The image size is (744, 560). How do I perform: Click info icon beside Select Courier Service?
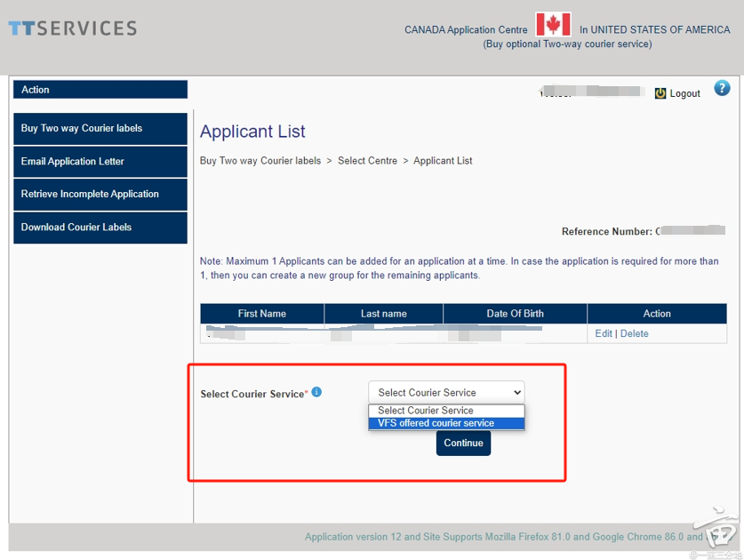[x=316, y=392]
